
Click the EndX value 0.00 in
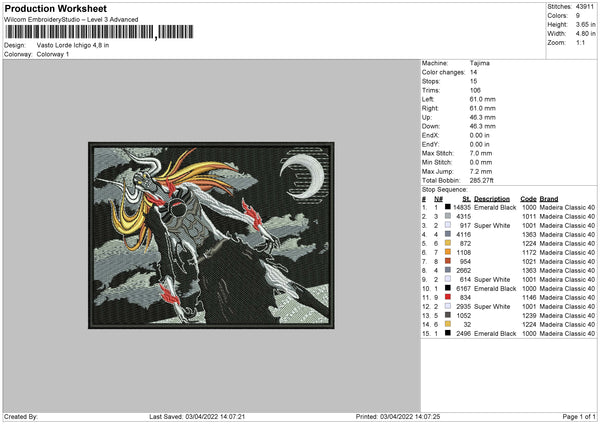pos(479,135)
